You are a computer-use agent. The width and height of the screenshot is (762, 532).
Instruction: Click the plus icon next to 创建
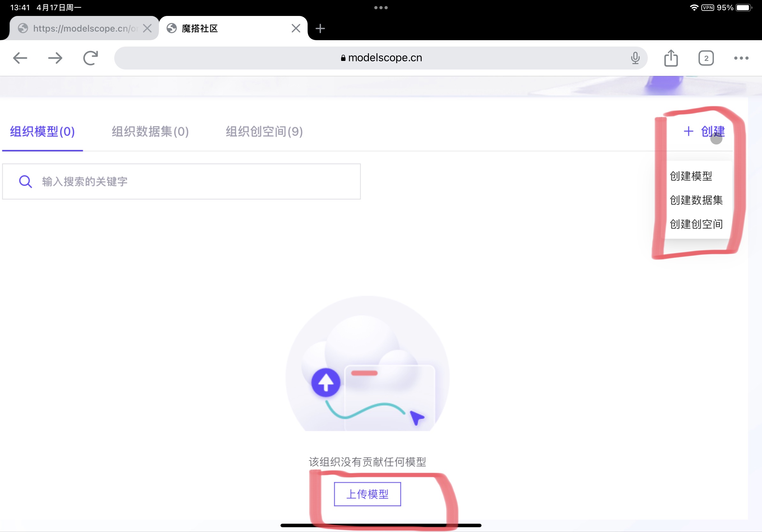click(x=688, y=132)
